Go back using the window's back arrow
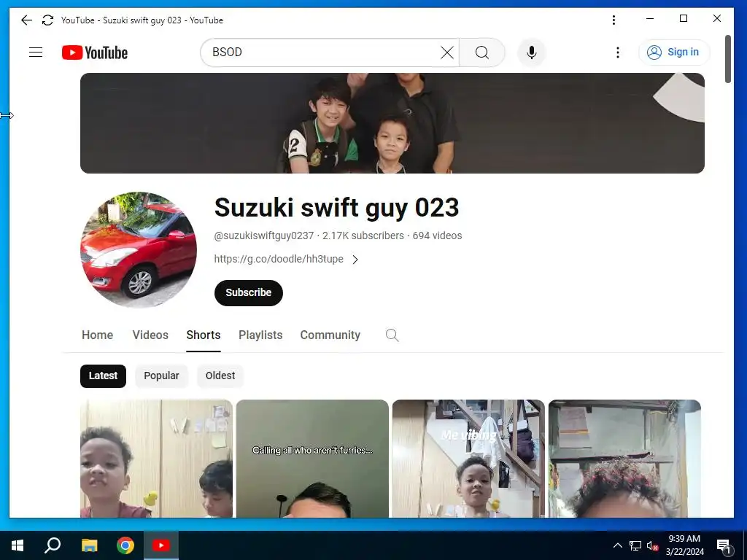The image size is (747, 560). pyautogui.click(x=27, y=20)
